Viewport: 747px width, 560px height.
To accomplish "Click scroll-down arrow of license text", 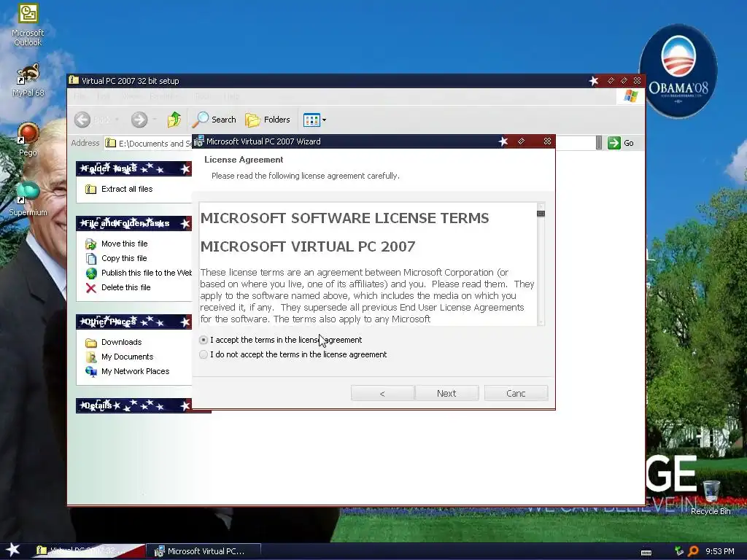I will click(x=541, y=322).
